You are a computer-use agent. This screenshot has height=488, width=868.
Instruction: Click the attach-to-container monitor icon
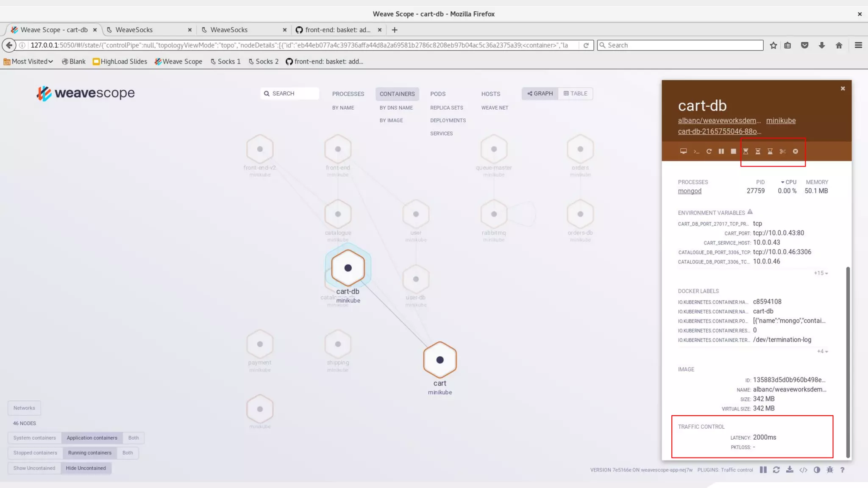[x=683, y=151]
